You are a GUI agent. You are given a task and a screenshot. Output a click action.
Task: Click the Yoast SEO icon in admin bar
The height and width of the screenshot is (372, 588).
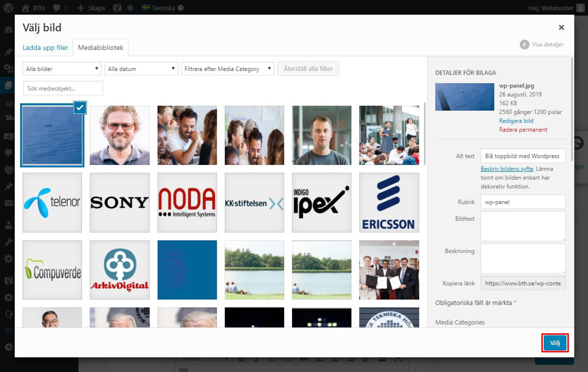point(118,8)
